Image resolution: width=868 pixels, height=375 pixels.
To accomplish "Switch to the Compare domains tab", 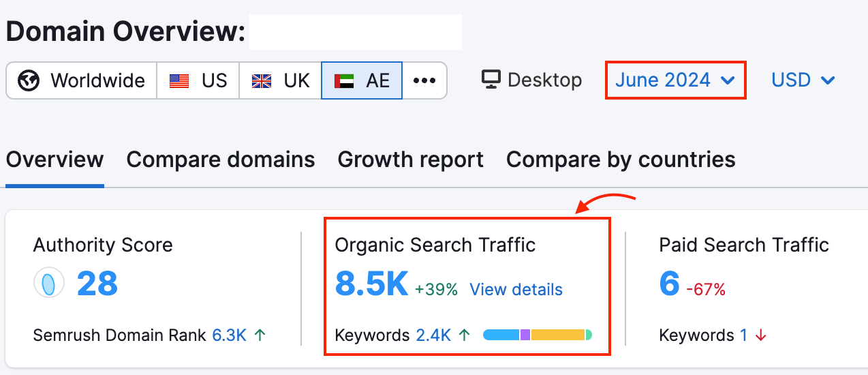I will click(221, 160).
